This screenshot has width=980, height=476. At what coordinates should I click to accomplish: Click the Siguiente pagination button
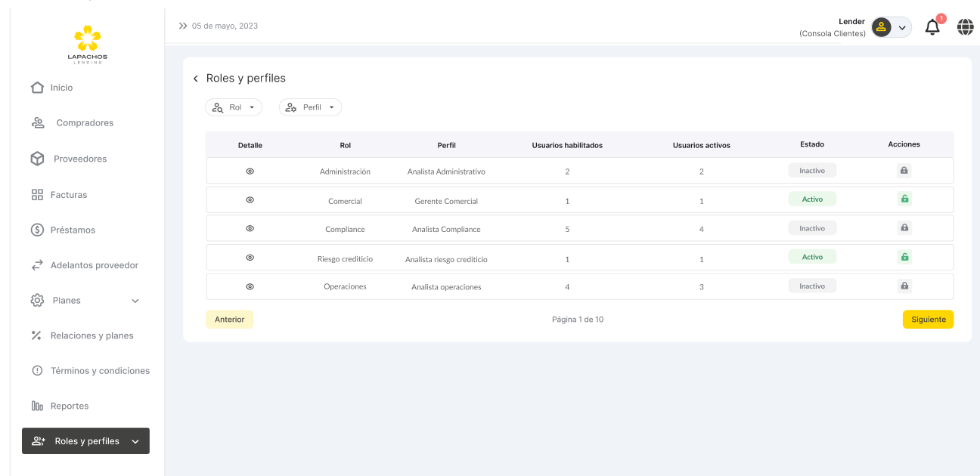[928, 320]
